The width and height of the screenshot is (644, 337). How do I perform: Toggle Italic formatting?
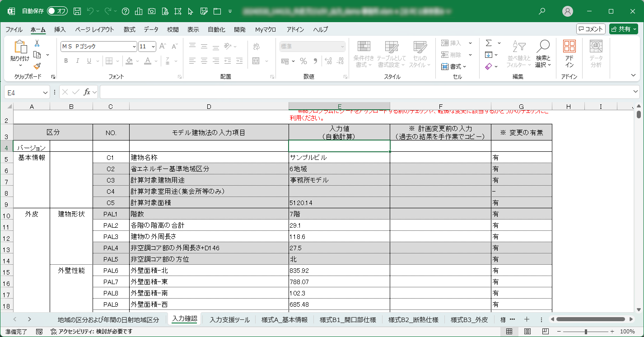click(78, 61)
